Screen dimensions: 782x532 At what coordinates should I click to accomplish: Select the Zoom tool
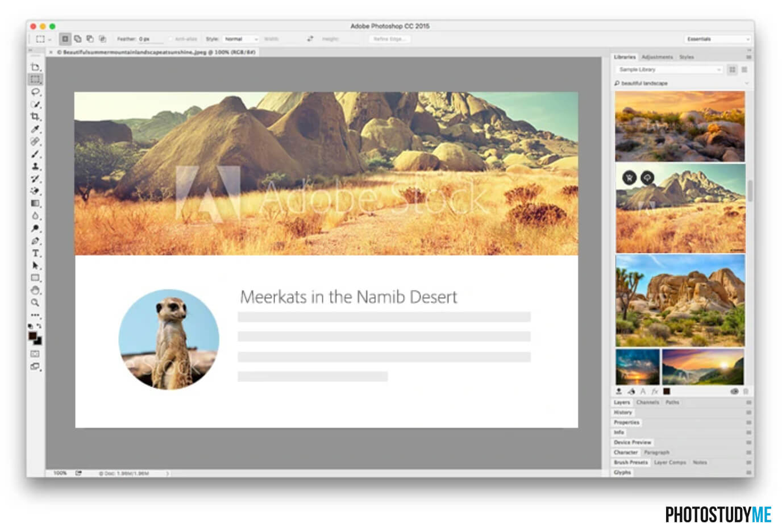coord(35,303)
